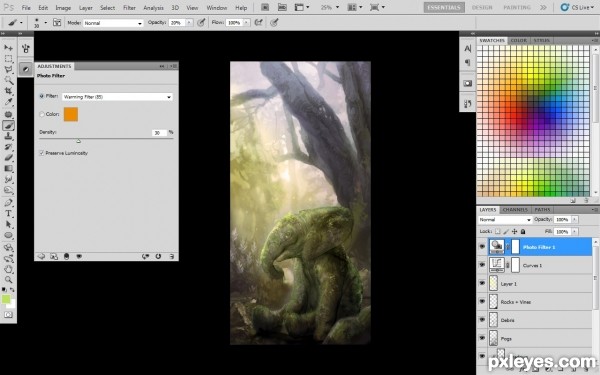Screen dimensions: 600x375
Task: Select the Brush tool in toolbox
Action: [8, 126]
